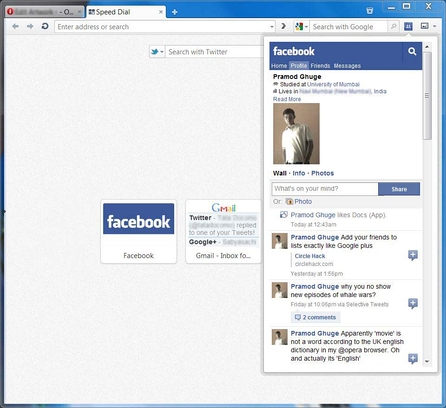Click the Search with Google field
Viewport: 446px width, 408px height.
pyautogui.click(x=349, y=27)
